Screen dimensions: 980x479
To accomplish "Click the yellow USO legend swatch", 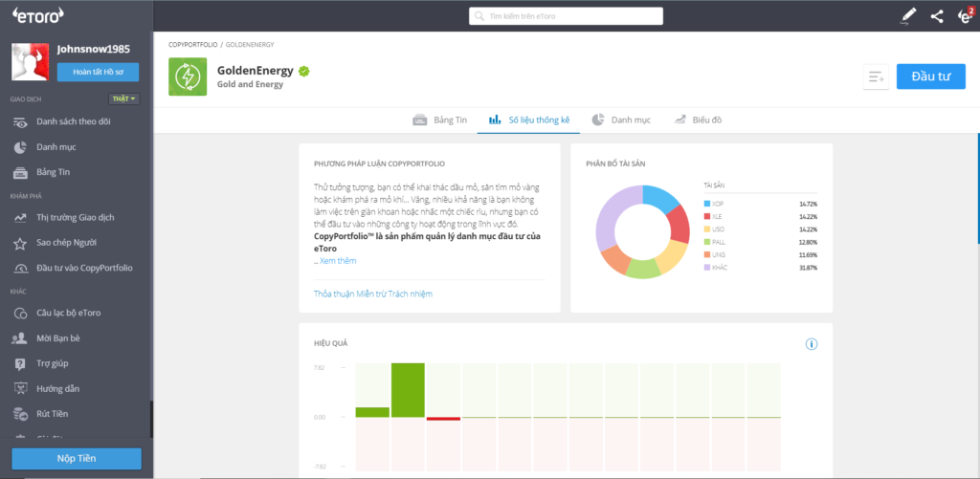I will coord(707,229).
